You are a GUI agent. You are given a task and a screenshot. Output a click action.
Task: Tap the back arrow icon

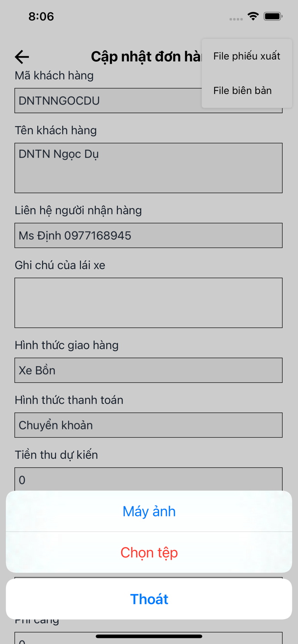tap(21, 56)
